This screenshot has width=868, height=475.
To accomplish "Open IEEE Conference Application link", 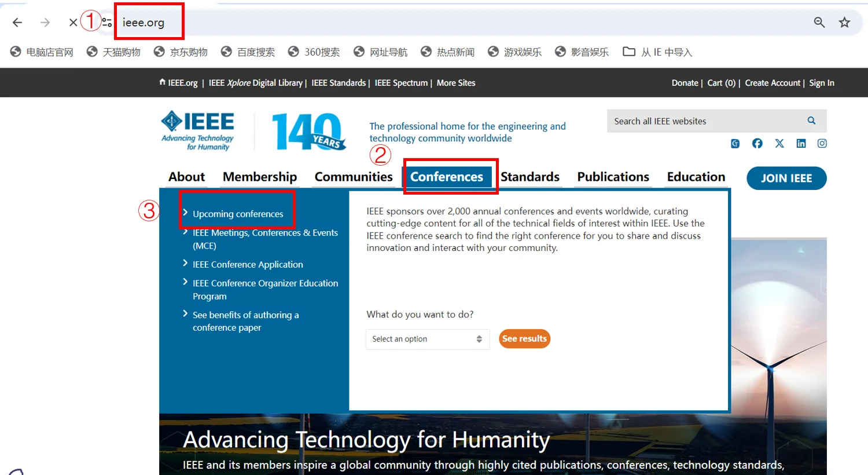I will pos(248,265).
